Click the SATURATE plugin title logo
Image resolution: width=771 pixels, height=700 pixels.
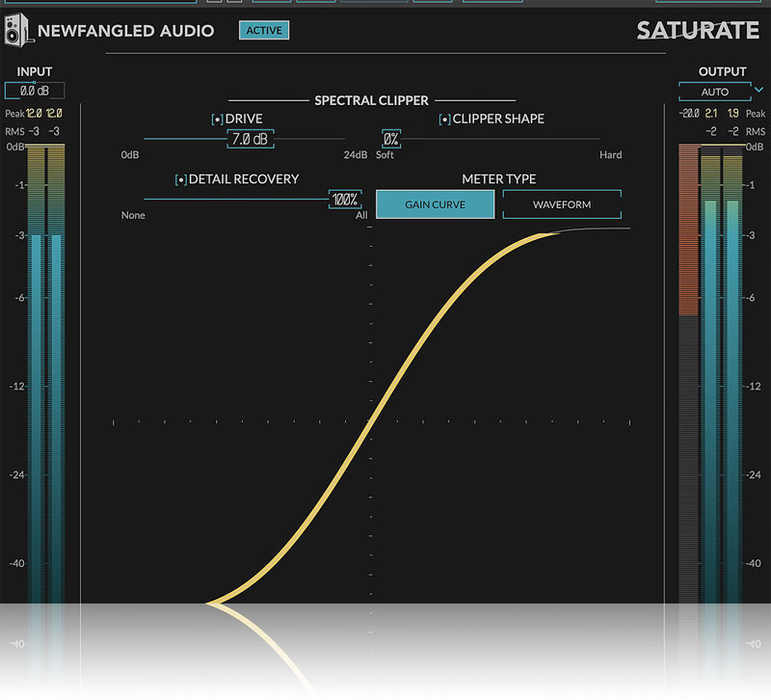[x=698, y=30]
